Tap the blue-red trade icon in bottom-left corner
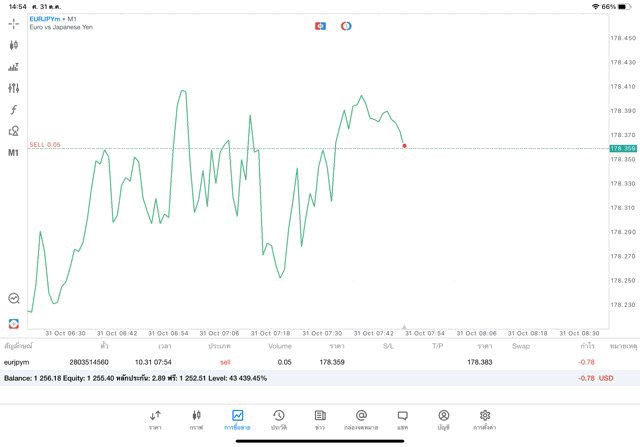This screenshot has height=447, width=640. 14,323
